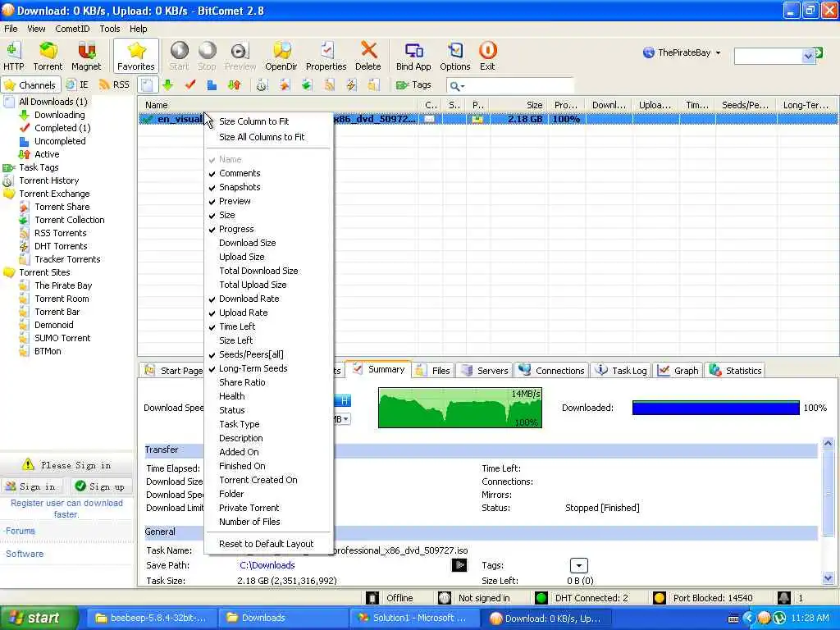Switch to the Statistics tab

pos(736,370)
